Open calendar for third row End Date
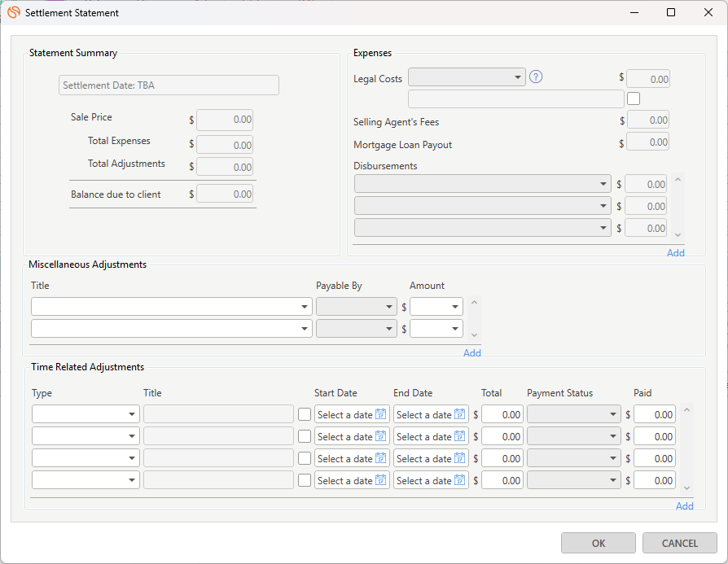 coord(459,458)
